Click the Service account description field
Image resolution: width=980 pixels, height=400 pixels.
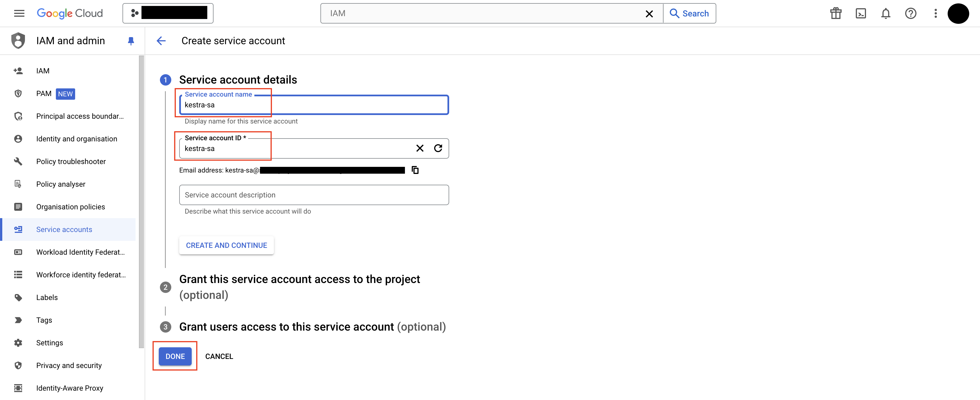coord(313,195)
